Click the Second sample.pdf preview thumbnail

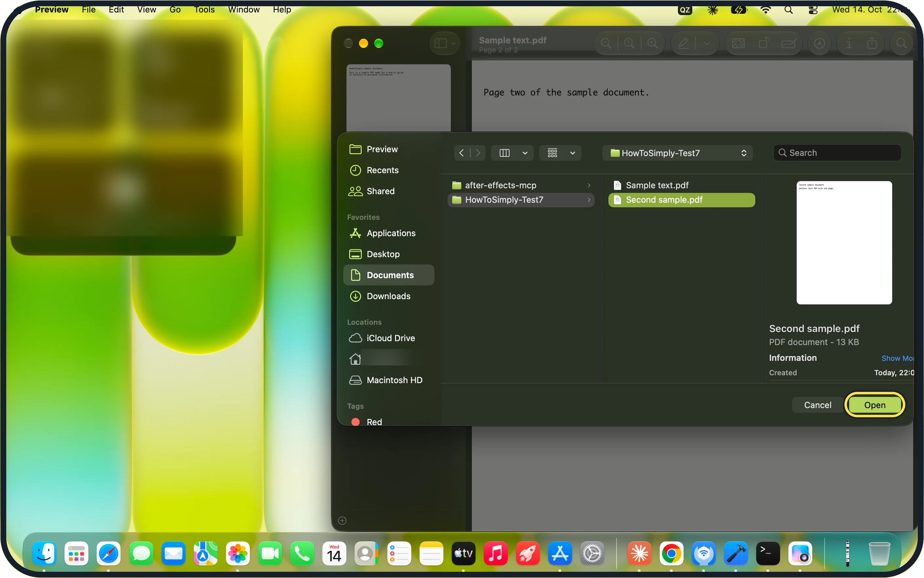point(844,243)
